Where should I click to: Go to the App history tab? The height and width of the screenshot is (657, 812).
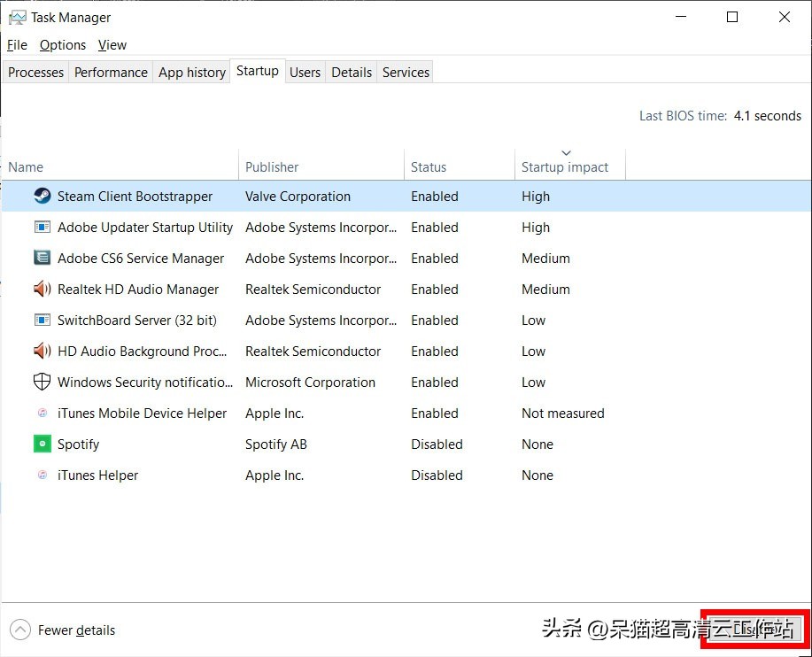tap(191, 73)
